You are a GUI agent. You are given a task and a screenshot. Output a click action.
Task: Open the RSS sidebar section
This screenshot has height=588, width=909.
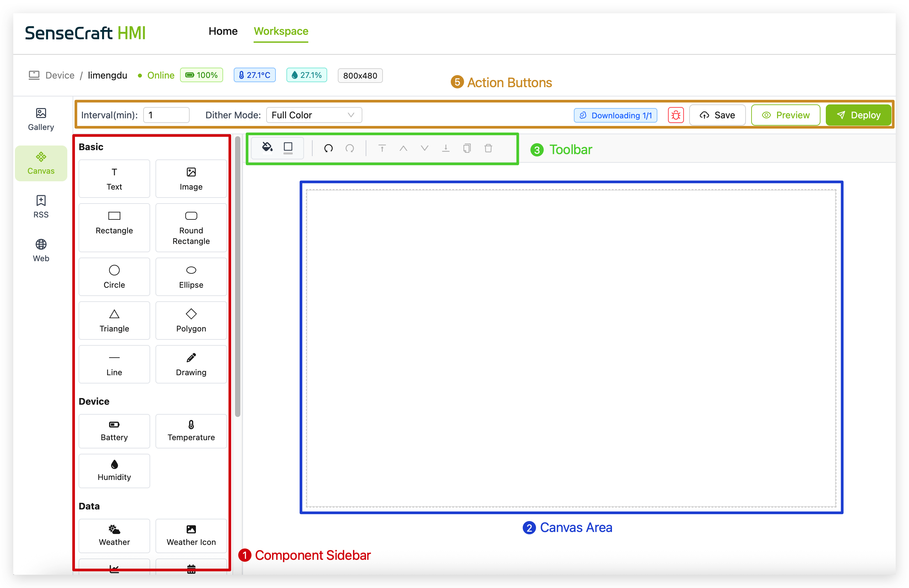coord(41,206)
